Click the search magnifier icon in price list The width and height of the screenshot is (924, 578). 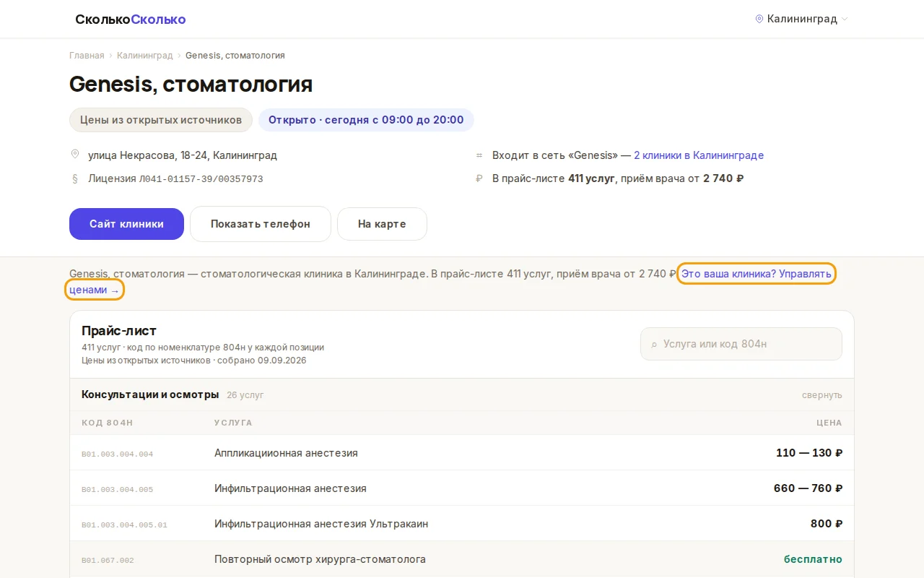655,345
